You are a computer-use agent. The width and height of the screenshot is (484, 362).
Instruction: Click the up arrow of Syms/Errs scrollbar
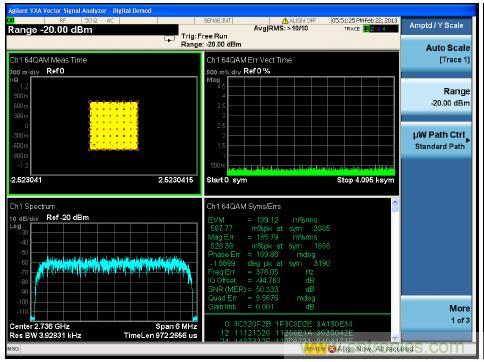tap(395, 202)
